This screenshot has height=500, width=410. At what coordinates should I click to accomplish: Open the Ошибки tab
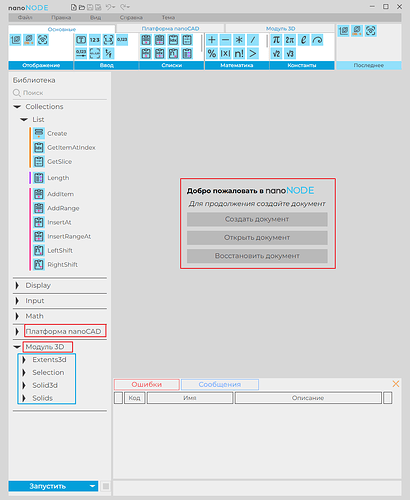147,384
